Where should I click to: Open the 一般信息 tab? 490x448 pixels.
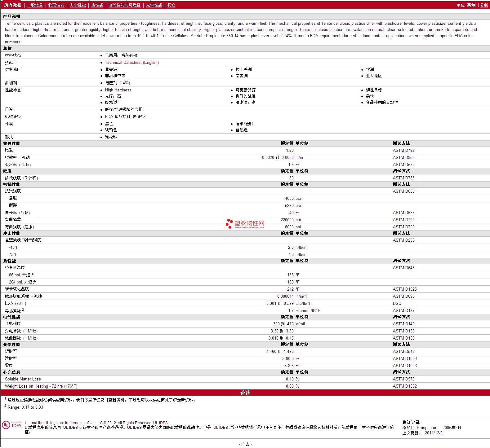(35, 5)
